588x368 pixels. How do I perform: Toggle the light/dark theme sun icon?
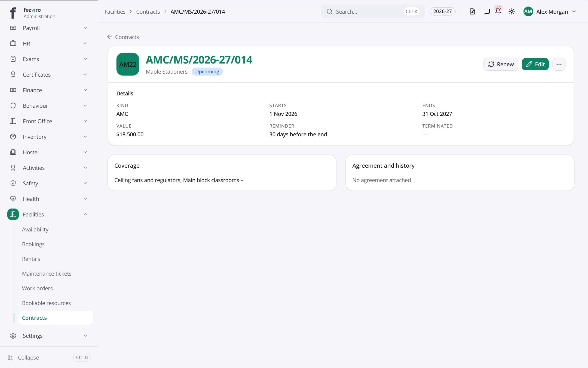tap(512, 11)
